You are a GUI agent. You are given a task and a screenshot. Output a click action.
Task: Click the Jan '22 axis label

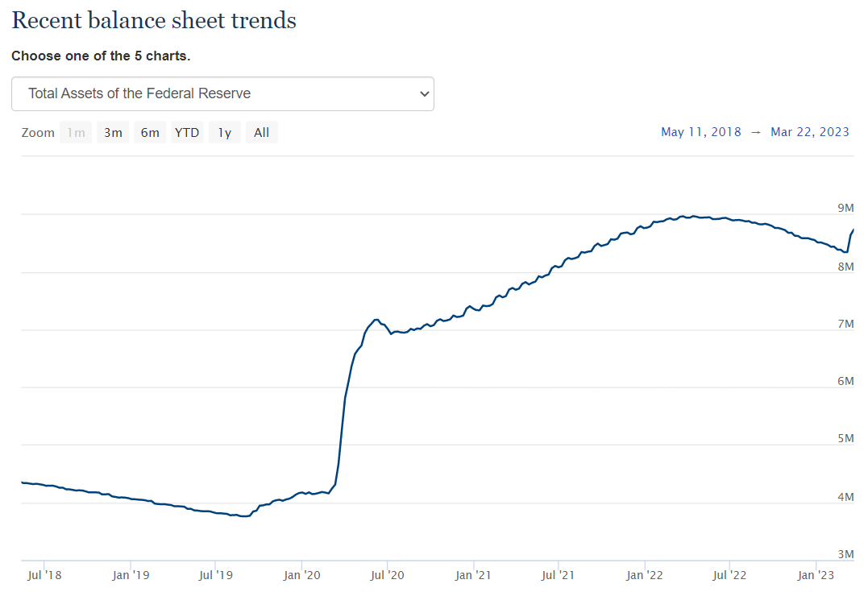645,575
